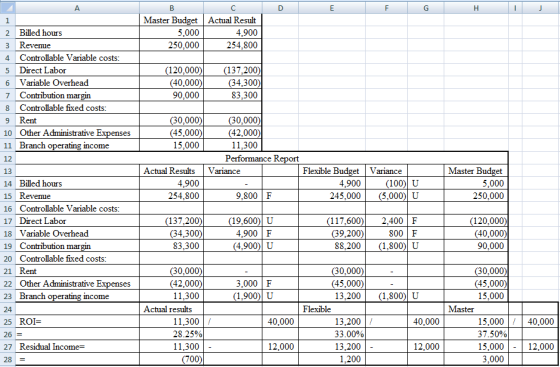Select the 'Residual Income=' label cell

pyautogui.click(x=77, y=347)
